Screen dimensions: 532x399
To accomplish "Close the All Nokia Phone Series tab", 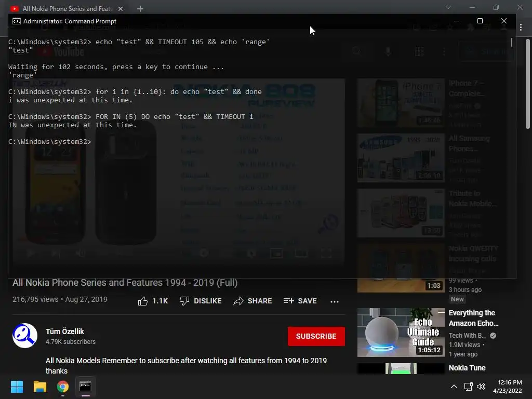I will [x=121, y=9].
